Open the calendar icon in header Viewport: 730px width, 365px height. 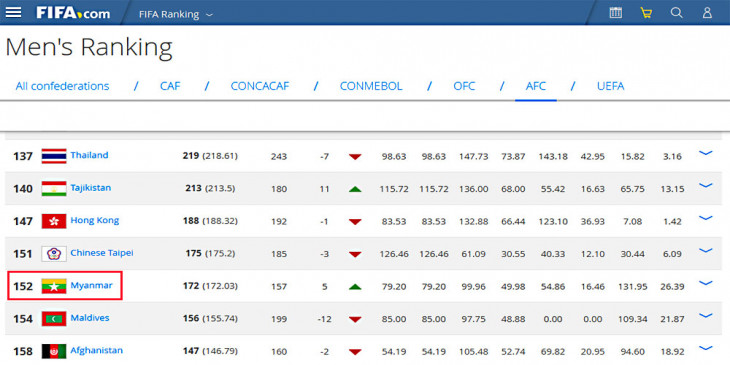tap(615, 13)
